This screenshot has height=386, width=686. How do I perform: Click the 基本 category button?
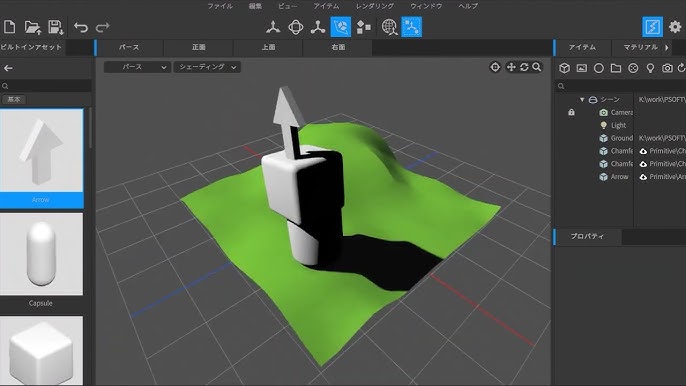click(x=14, y=99)
